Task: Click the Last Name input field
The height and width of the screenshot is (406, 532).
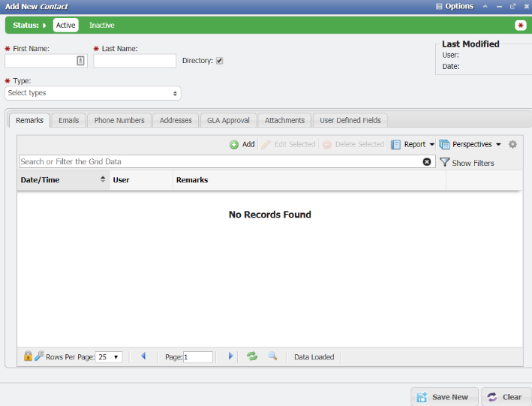Action: pos(134,62)
